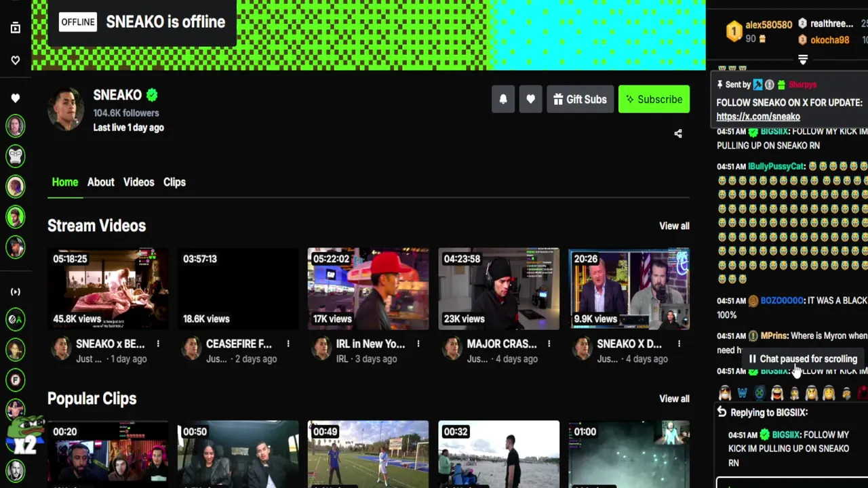
Task: Select the blue W emote
Action: click(x=743, y=393)
